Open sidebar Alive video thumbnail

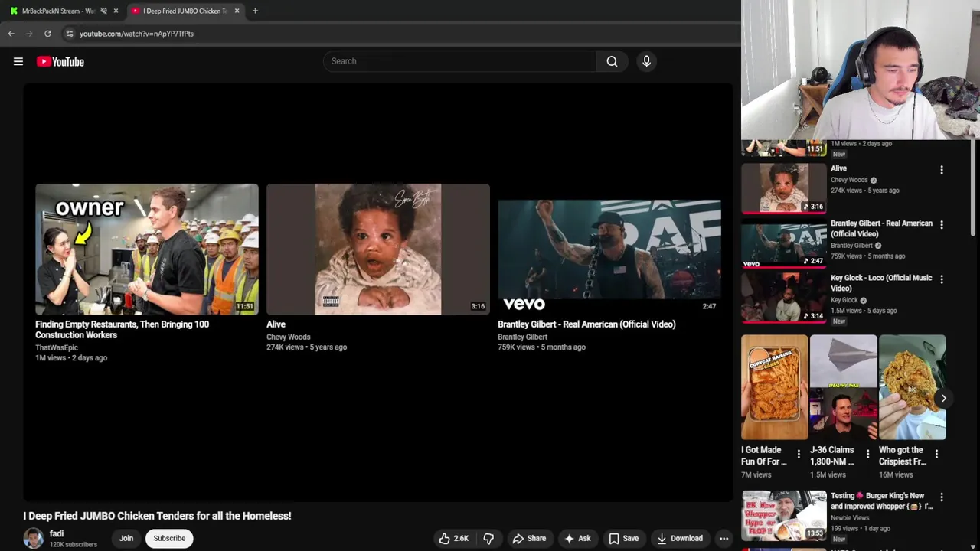click(784, 188)
